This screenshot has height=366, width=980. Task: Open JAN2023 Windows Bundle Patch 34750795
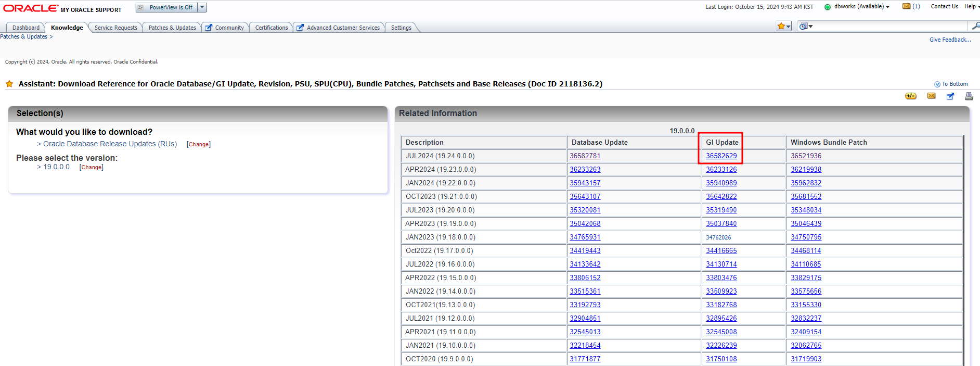806,237
